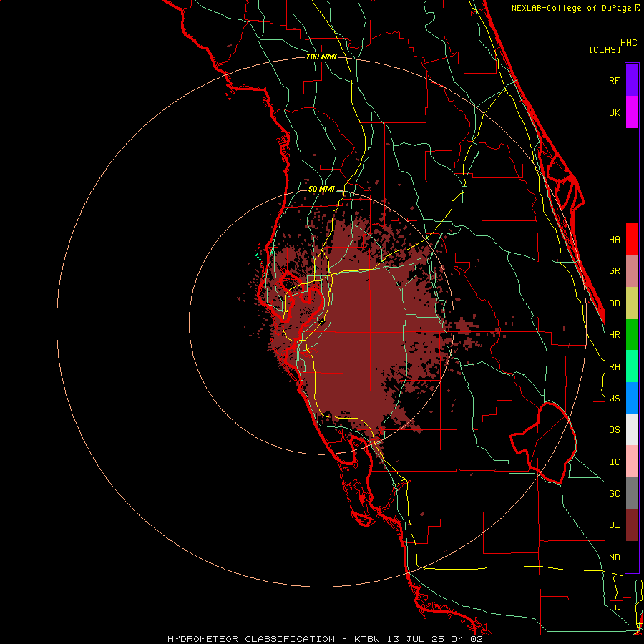This screenshot has height=644, width=644.
Task: Click the RA light-green legend swatch
Action: 632,366
